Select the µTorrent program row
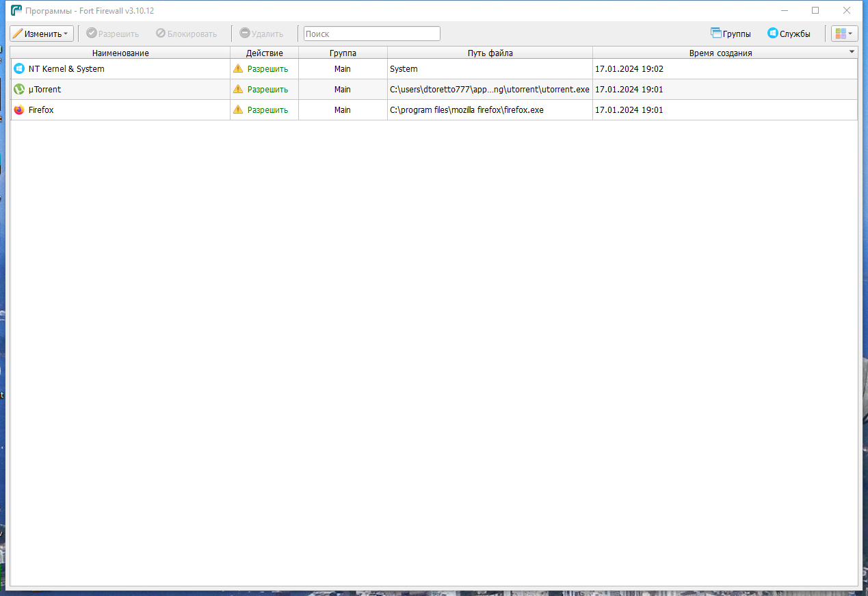 pos(434,90)
